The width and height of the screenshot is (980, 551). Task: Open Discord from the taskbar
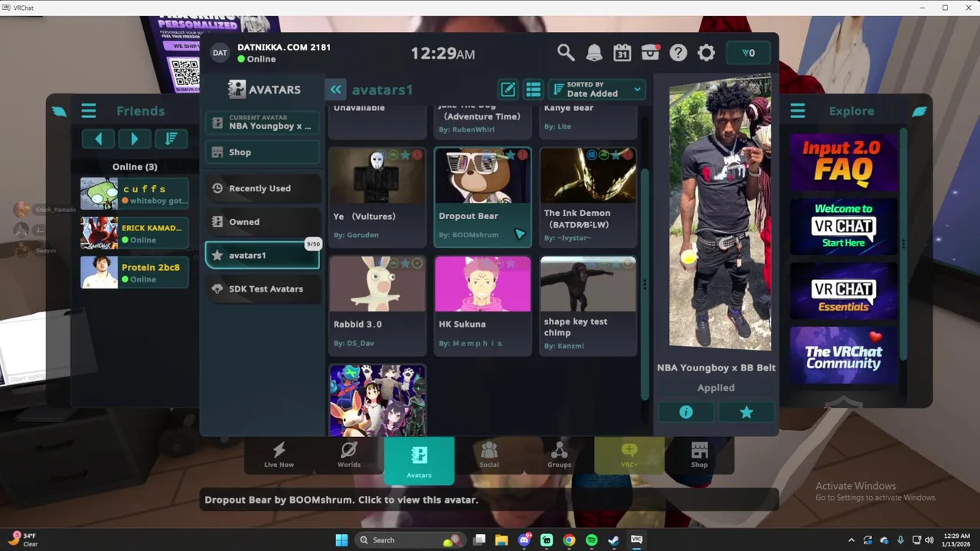click(x=524, y=540)
